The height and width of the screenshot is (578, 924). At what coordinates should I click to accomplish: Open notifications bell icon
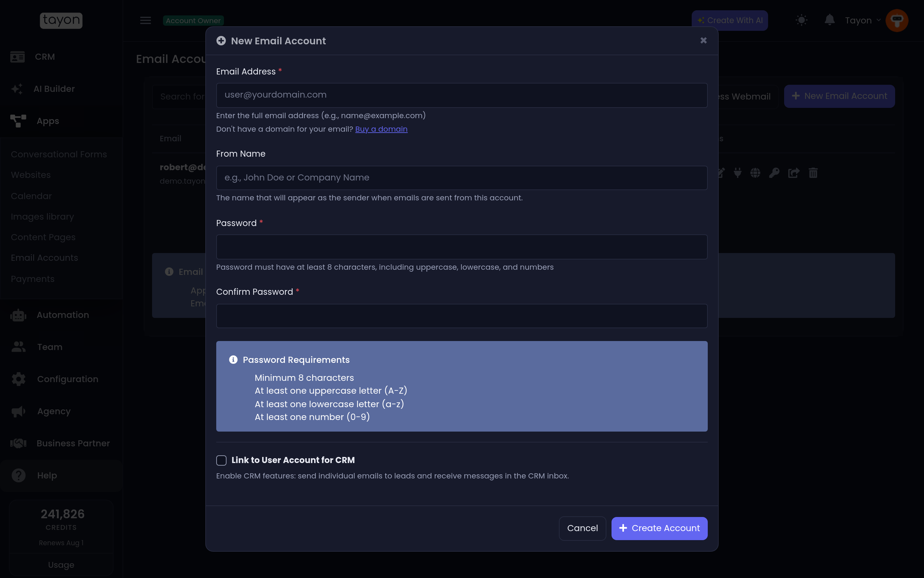[x=829, y=20]
